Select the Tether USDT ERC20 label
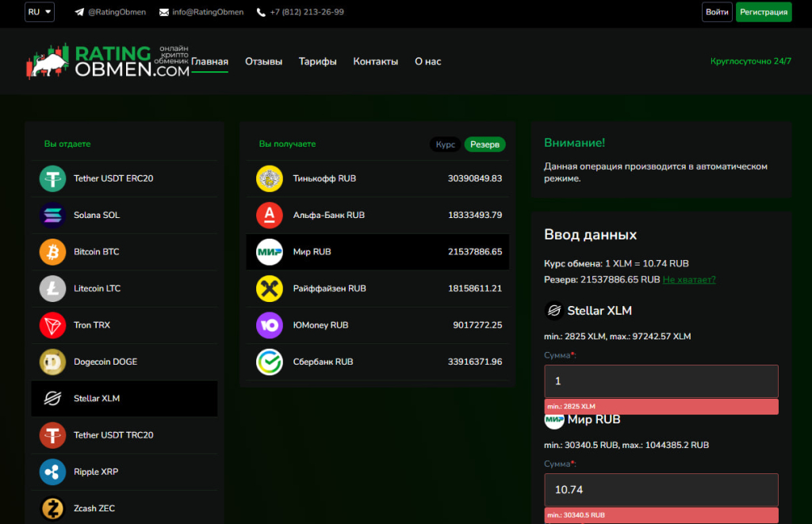Image resolution: width=812 pixels, height=524 pixels. pos(113,178)
